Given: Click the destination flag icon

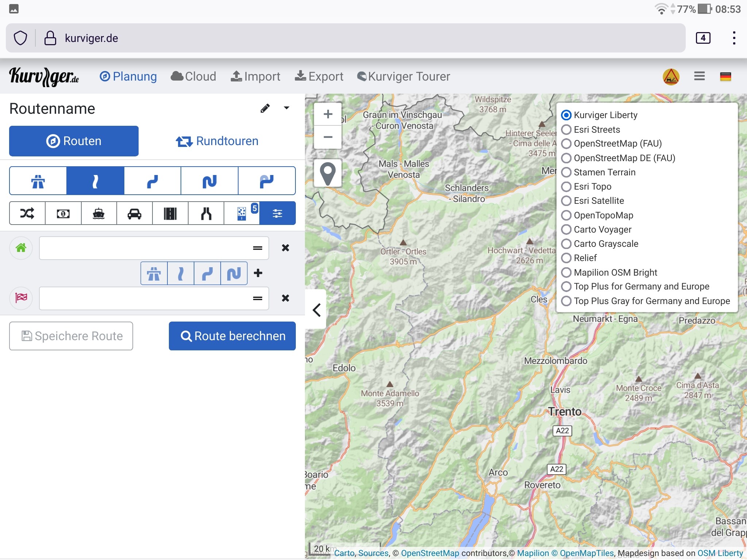Looking at the screenshot, I should [x=21, y=298].
